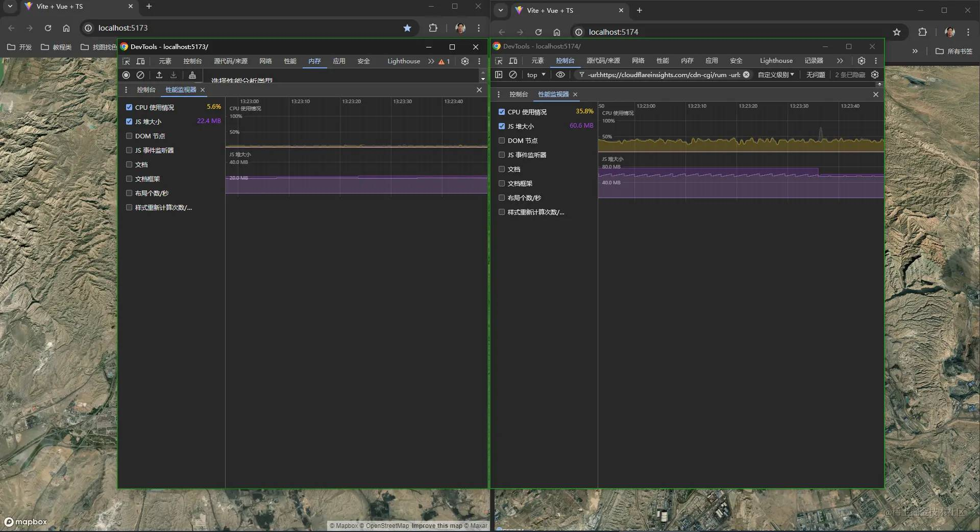Expand more tabs chevron in left DevTools
The width and height of the screenshot is (980, 532).
tap(431, 61)
